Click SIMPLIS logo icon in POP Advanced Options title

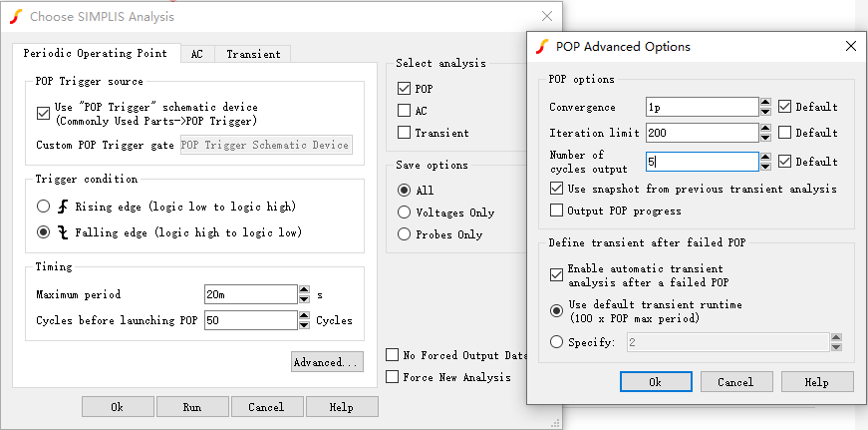coord(542,47)
